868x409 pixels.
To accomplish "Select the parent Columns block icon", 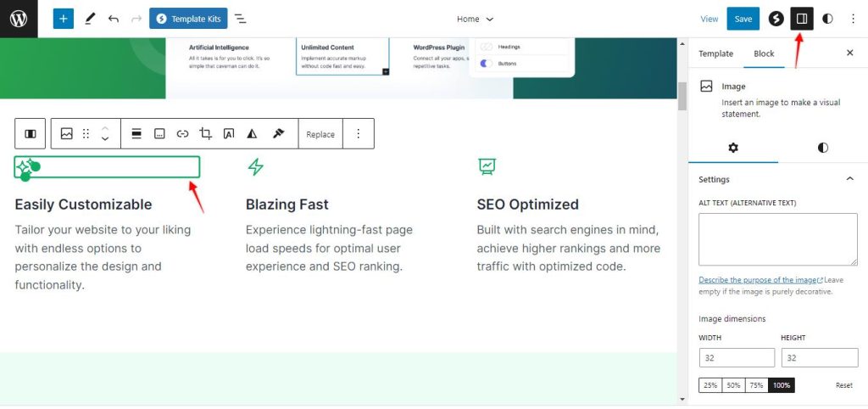I will tap(31, 134).
